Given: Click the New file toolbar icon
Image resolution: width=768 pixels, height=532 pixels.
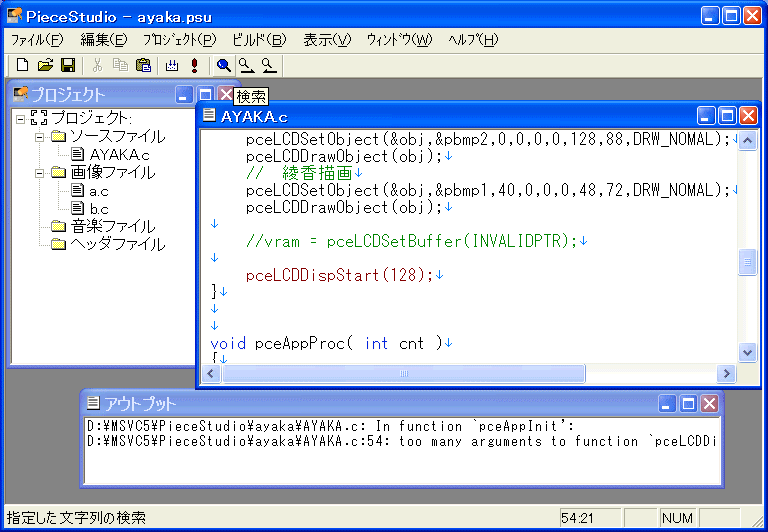Looking at the screenshot, I should [22, 65].
